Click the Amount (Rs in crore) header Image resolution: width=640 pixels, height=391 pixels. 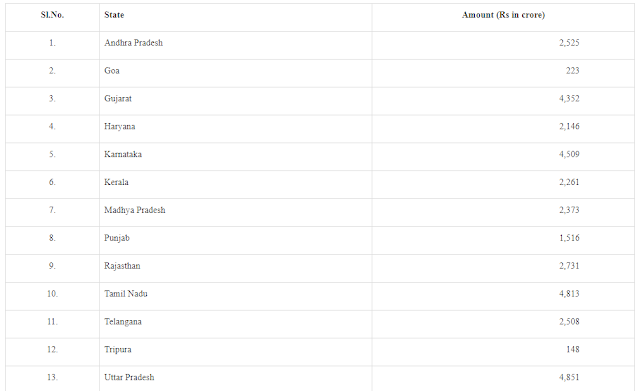pos(503,15)
